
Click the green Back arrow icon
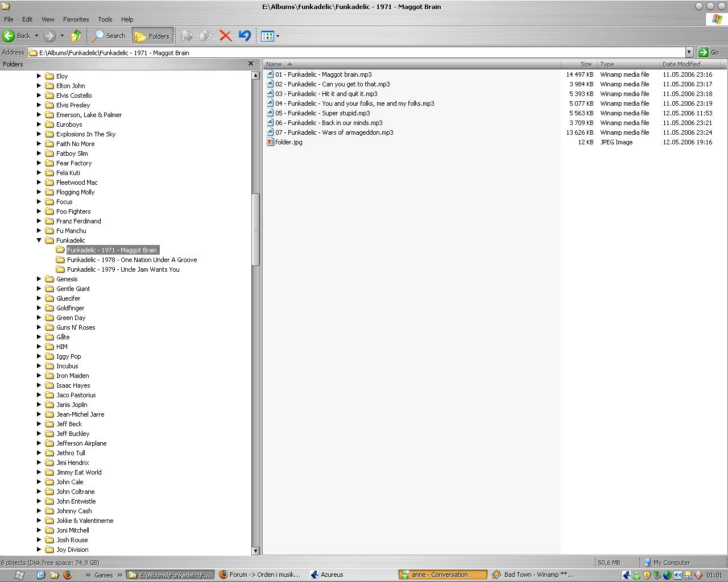click(9, 36)
